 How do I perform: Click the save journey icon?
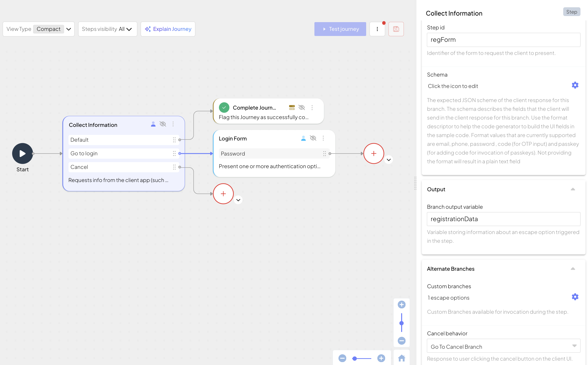point(396,29)
